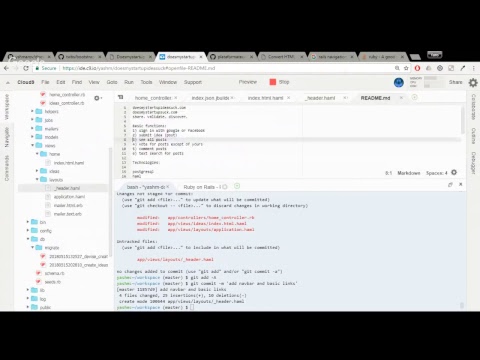Click the red Stop square icon

(273, 82)
